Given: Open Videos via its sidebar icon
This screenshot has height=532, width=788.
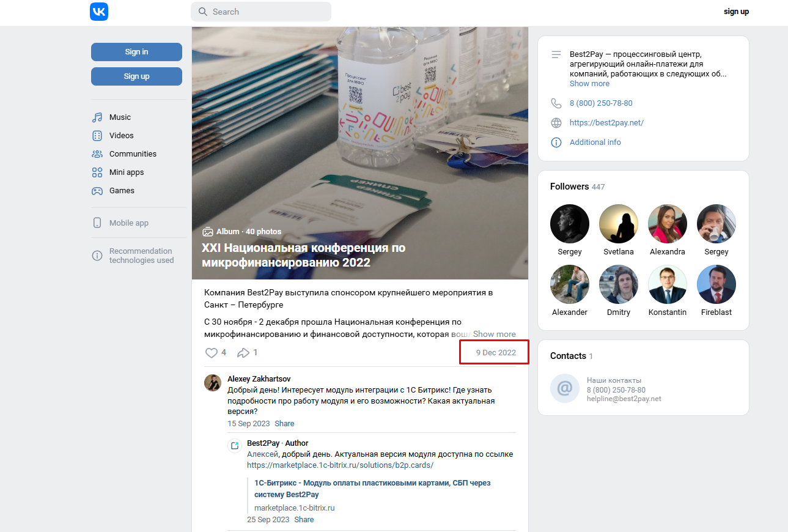Looking at the screenshot, I should (x=97, y=135).
